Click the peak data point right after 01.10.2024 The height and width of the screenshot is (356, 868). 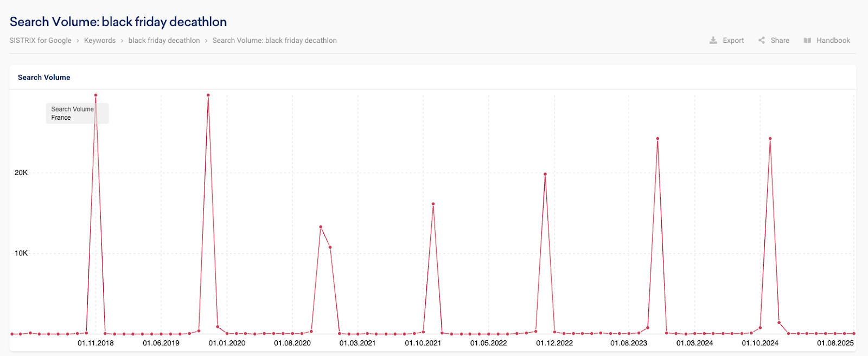click(770, 139)
